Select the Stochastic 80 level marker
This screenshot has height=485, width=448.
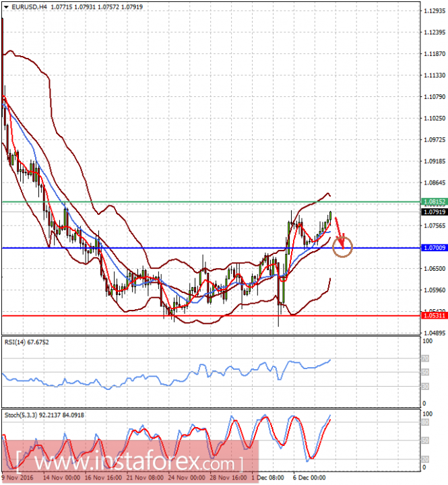[x=425, y=422]
